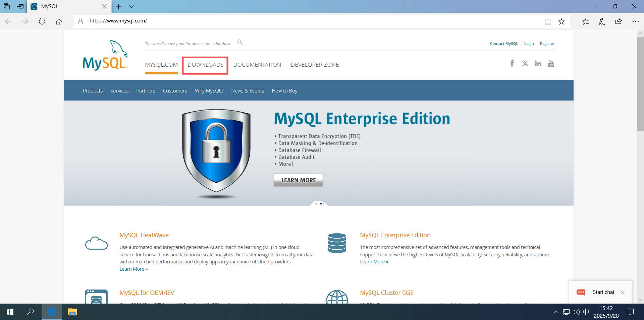
Task: Open File Explorer from taskbar
Action: click(72, 312)
